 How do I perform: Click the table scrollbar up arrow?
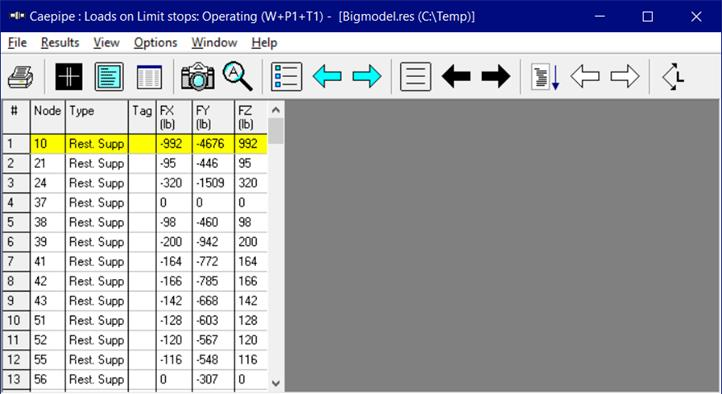tap(276, 110)
